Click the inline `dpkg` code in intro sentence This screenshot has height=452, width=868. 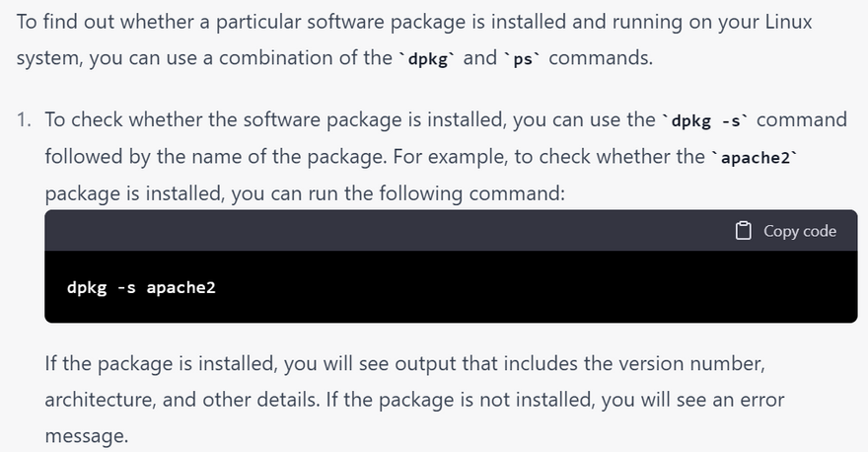coord(427,58)
